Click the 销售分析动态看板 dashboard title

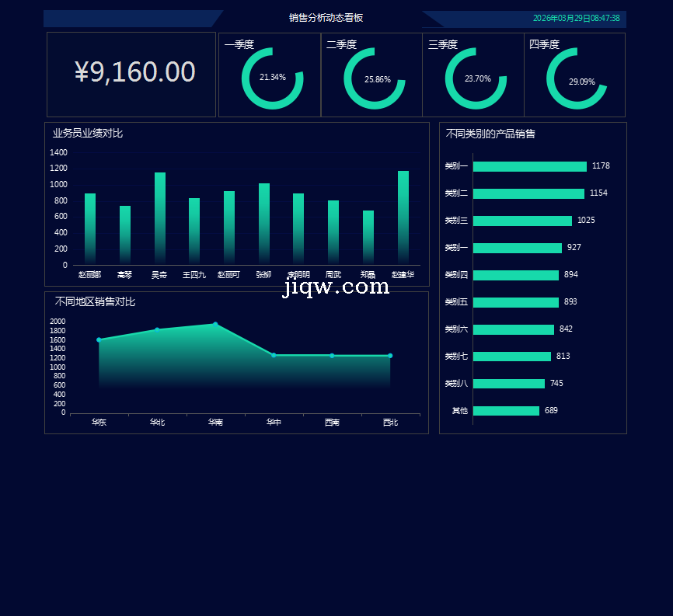[326, 18]
